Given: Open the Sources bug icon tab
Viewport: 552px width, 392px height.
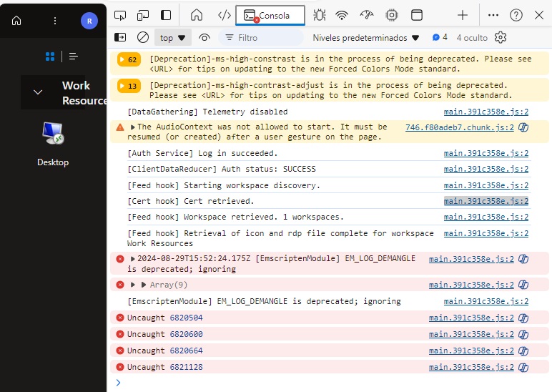Looking at the screenshot, I should pyautogui.click(x=320, y=16).
